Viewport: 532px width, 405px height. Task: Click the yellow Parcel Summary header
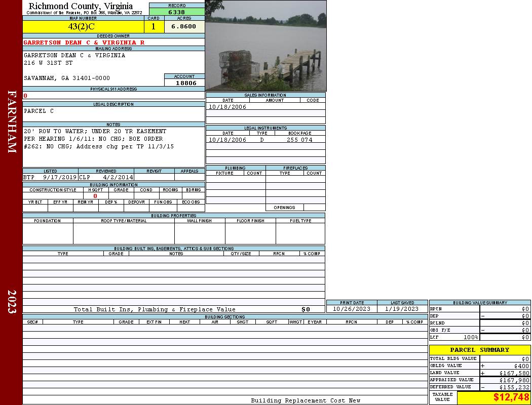[479, 350]
